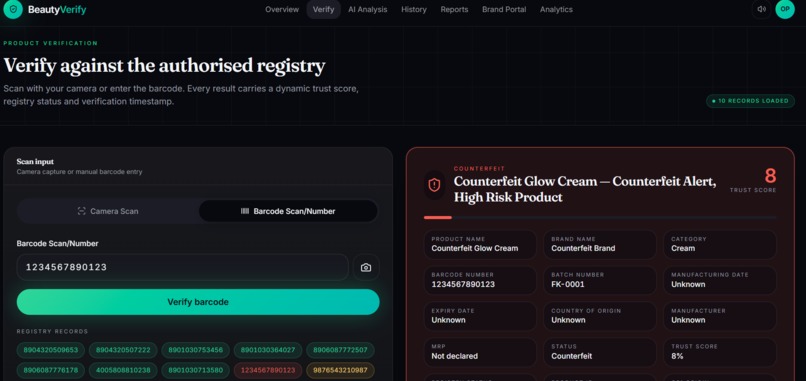The height and width of the screenshot is (381, 806).
Task: Click the Manufacturer Unknown cell
Action: pos(720,316)
